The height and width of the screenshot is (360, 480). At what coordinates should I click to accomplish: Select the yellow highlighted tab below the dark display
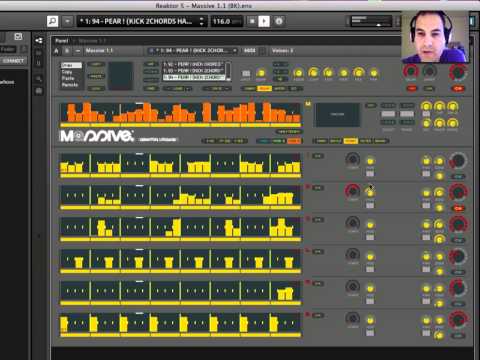pyautogui.click(x=350, y=141)
